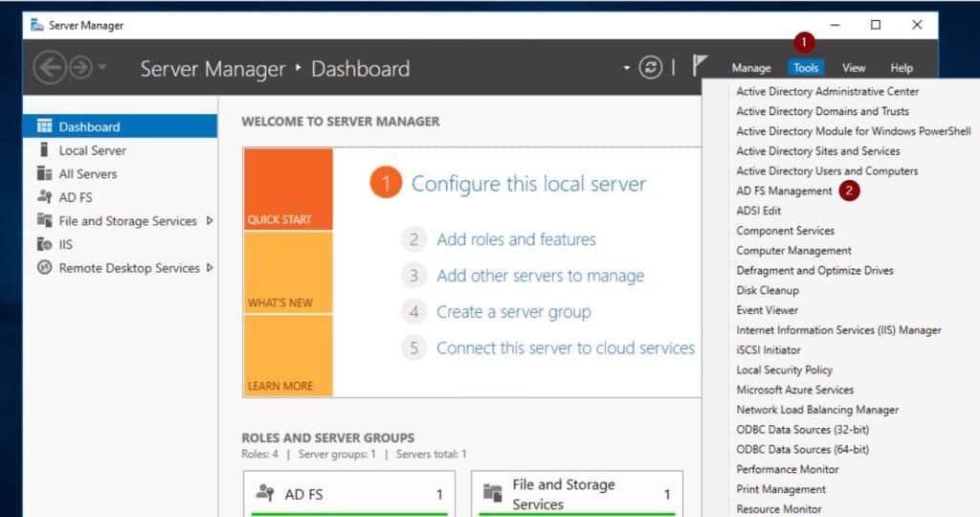Select Active Directory Administrative Center
980x517 pixels.
click(828, 91)
